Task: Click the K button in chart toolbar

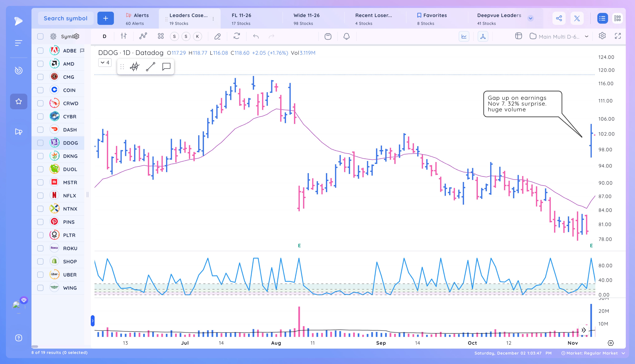Action: coord(197,36)
